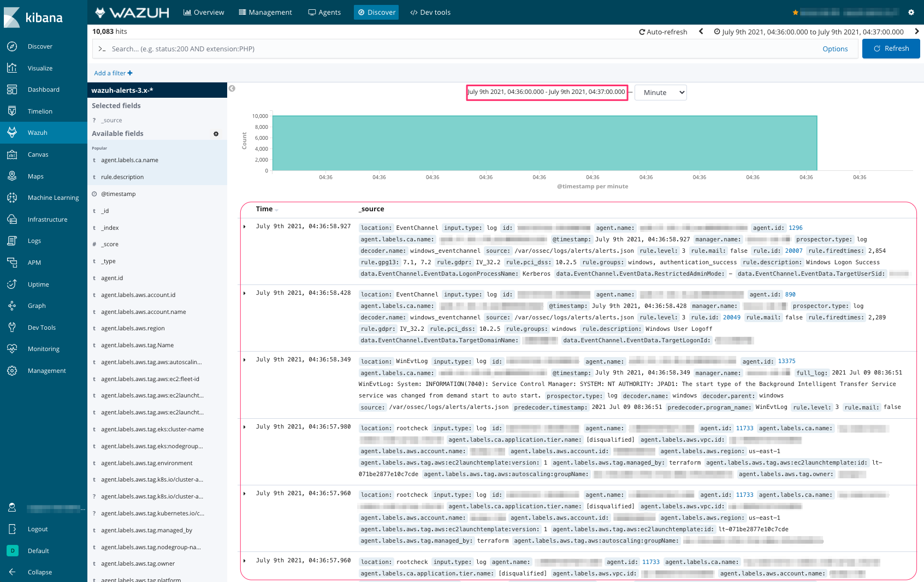This screenshot has width=924, height=582.
Task: Toggle Auto-refresh in the time bar
Action: tap(663, 32)
